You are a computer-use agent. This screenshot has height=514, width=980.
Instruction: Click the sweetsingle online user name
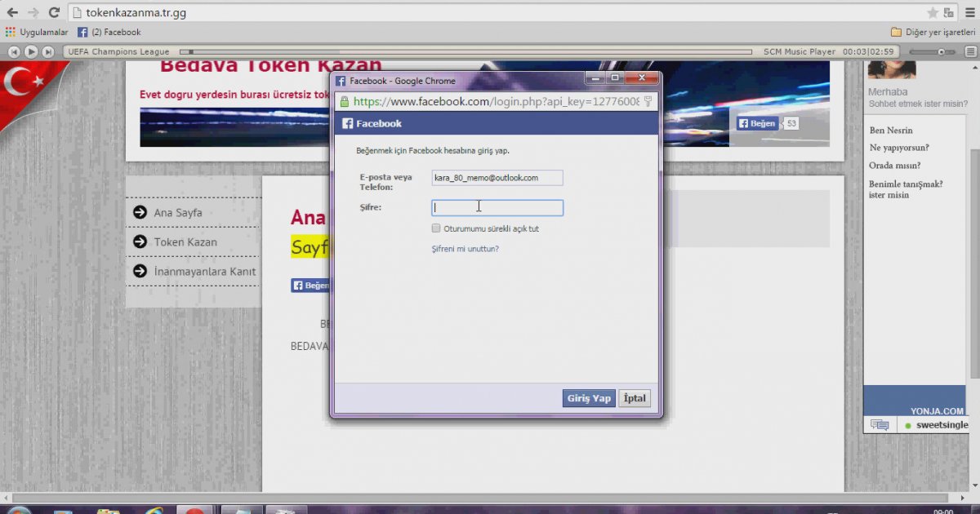(942, 425)
